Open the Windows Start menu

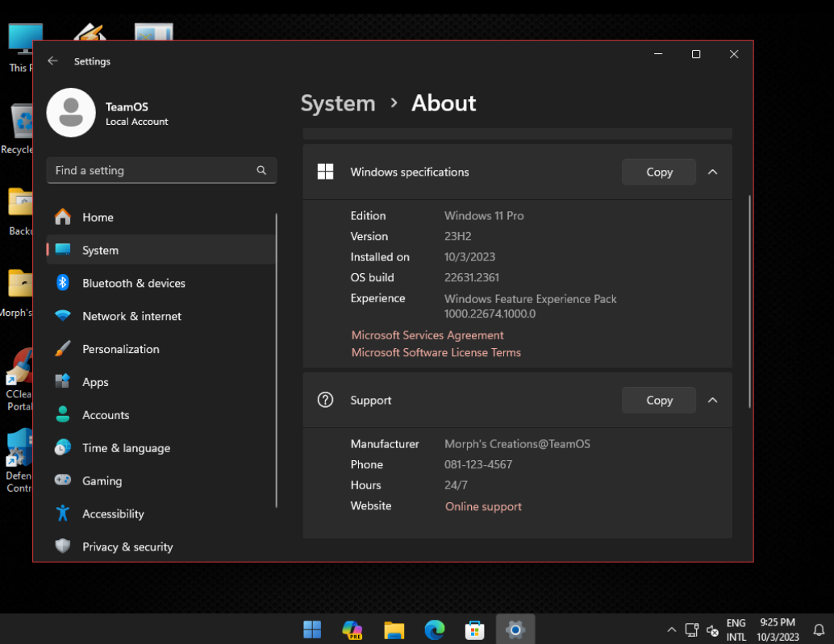(x=312, y=629)
